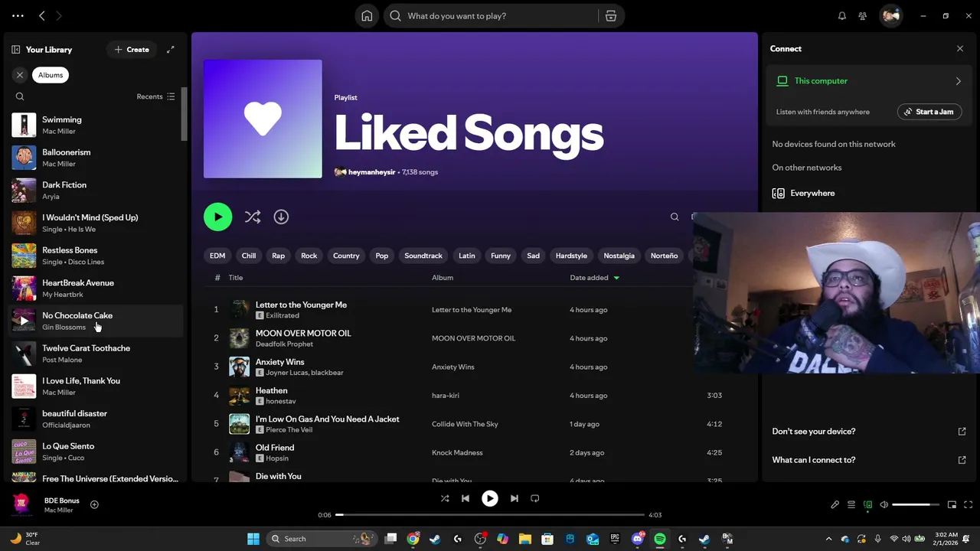
Task: Launch Google Chrome from the taskbar
Action: (413, 539)
